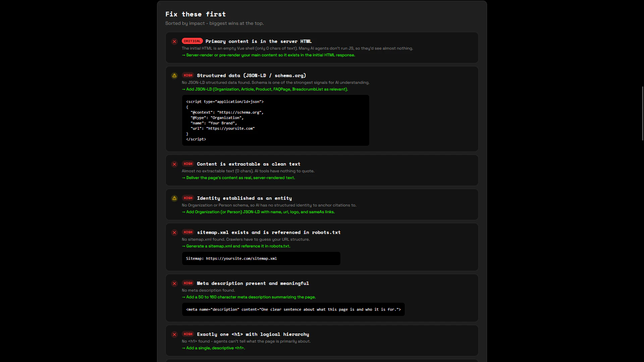
Task: Click the red X icon beside Primary content
Action: (174, 42)
